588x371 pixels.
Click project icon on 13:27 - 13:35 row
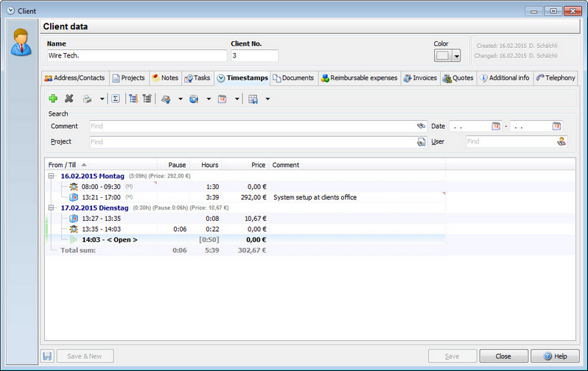(x=74, y=219)
